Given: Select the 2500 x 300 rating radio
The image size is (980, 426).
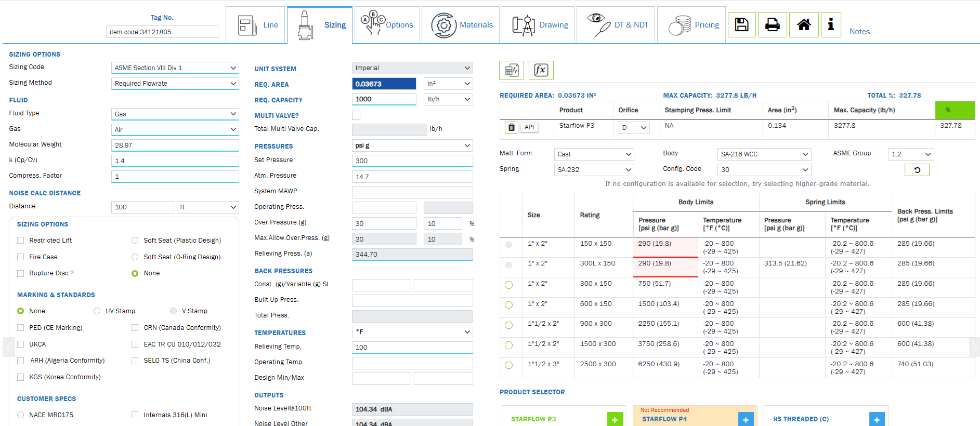Looking at the screenshot, I should click(x=509, y=365).
